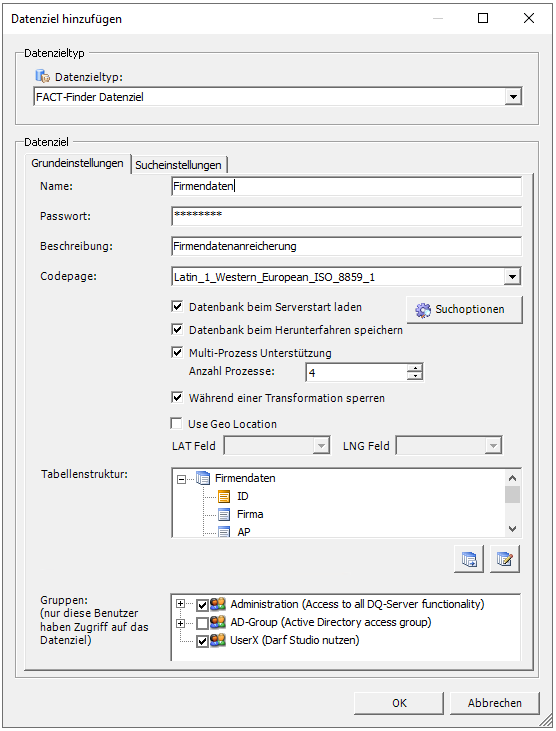Screen dimensions: 556x731
Task: Open the Codepage dropdown
Action: [x=512, y=277]
